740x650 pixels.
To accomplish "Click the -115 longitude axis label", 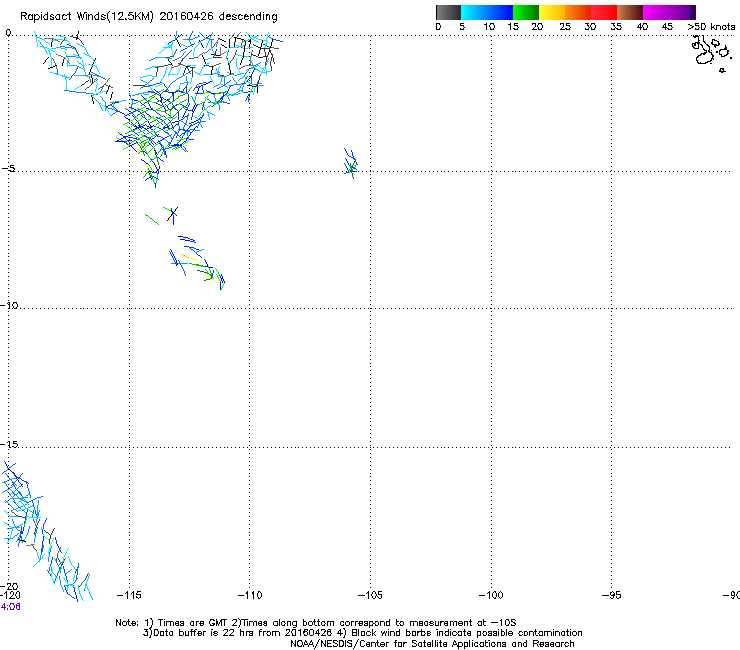I will point(129,595).
